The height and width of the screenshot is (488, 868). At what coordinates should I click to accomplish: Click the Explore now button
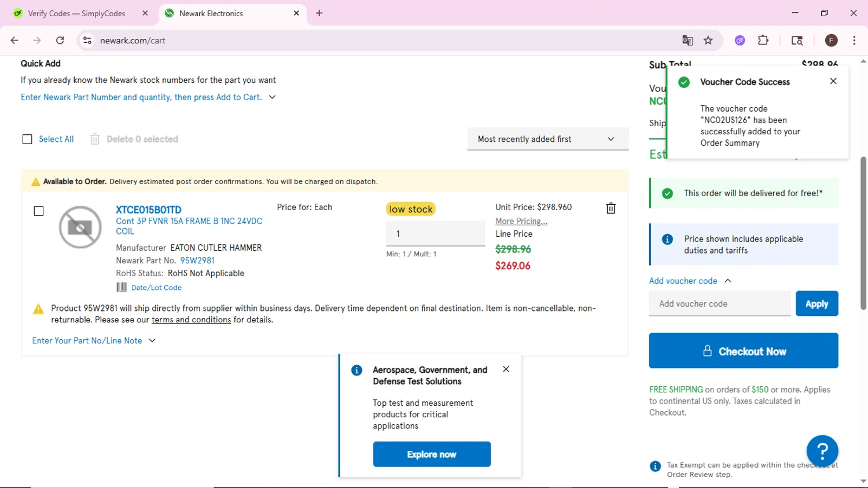[432, 454]
